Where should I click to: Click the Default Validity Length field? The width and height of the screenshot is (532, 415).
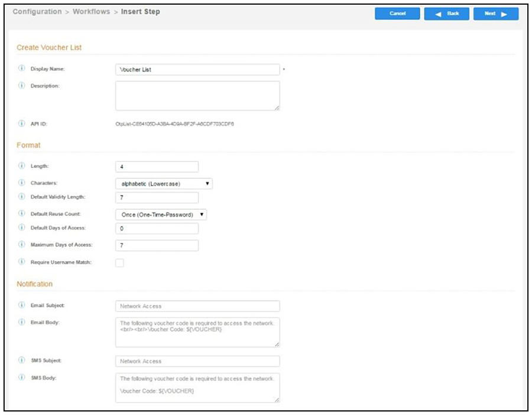pos(157,197)
